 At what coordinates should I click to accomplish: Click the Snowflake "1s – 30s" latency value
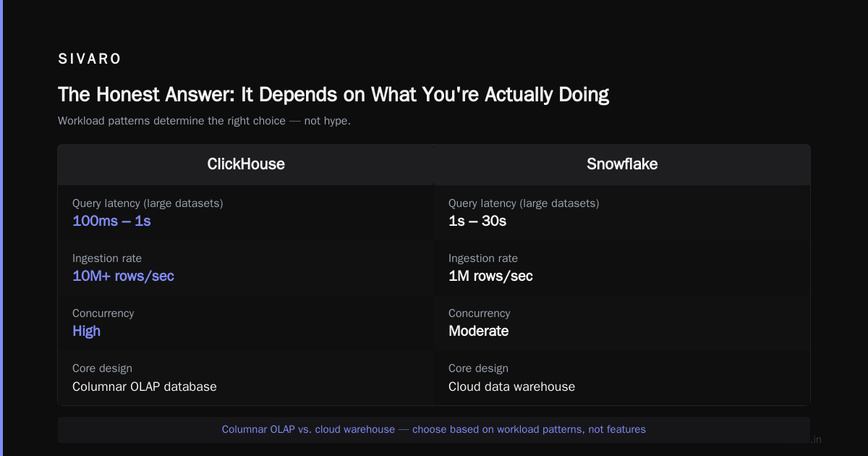tap(477, 221)
